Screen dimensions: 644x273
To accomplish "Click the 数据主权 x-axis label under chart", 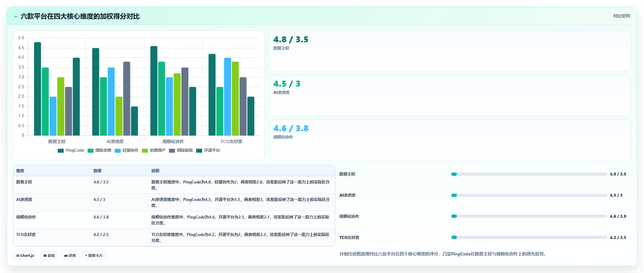I will (x=57, y=141).
